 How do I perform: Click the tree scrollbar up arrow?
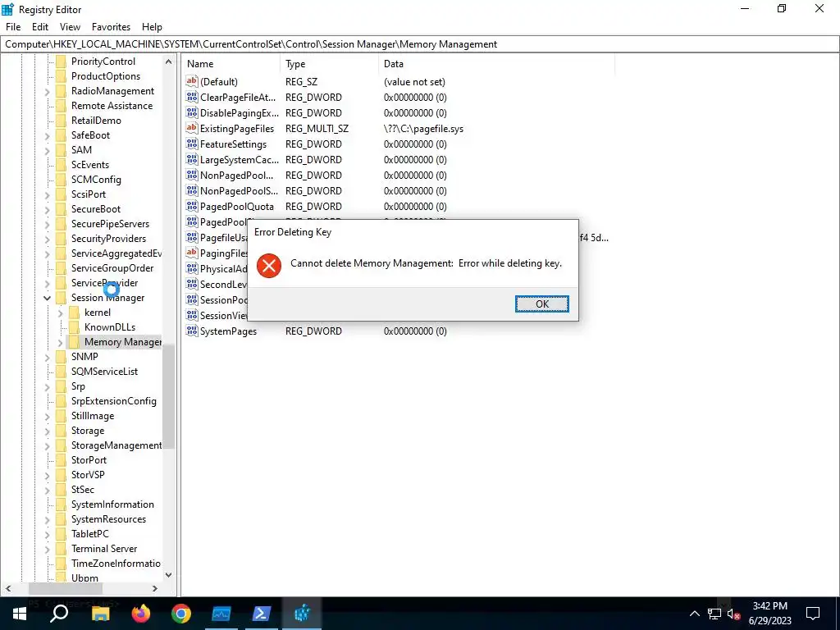(169, 62)
